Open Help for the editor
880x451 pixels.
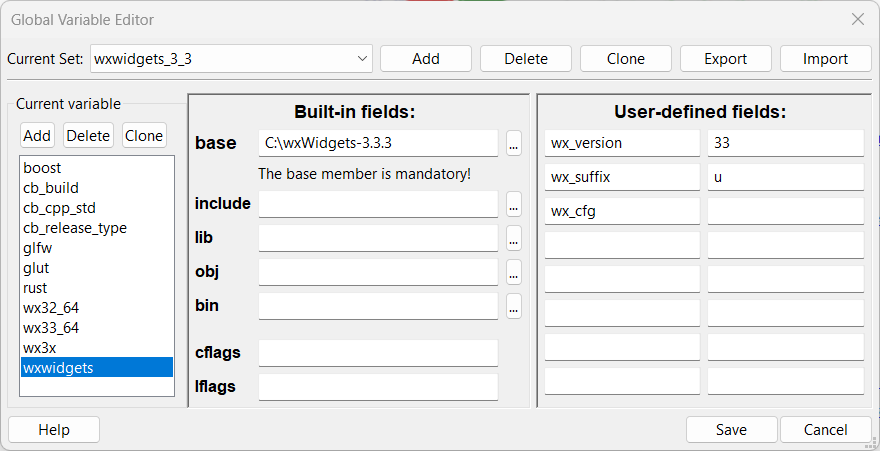[54, 430]
